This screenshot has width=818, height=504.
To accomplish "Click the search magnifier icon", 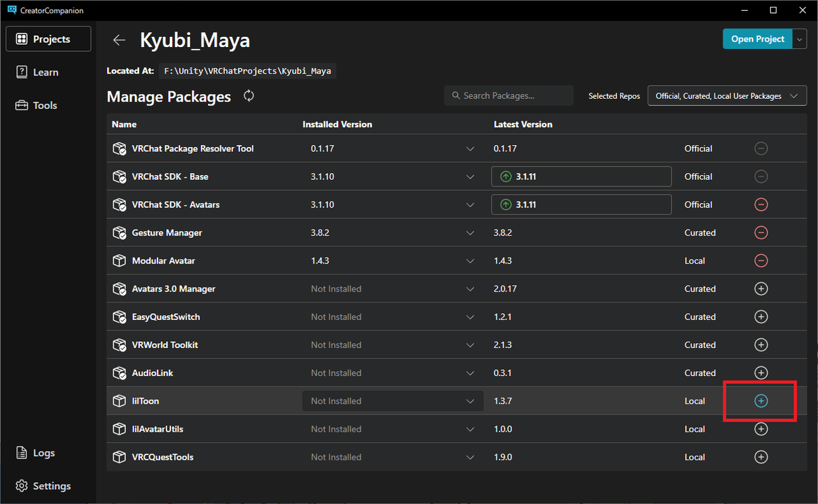I will pyautogui.click(x=455, y=96).
